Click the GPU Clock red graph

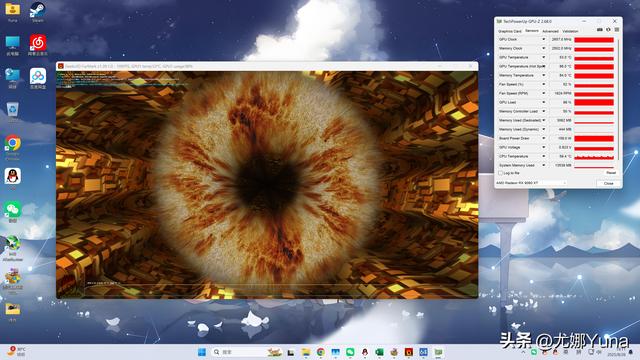tap(594, 40)
